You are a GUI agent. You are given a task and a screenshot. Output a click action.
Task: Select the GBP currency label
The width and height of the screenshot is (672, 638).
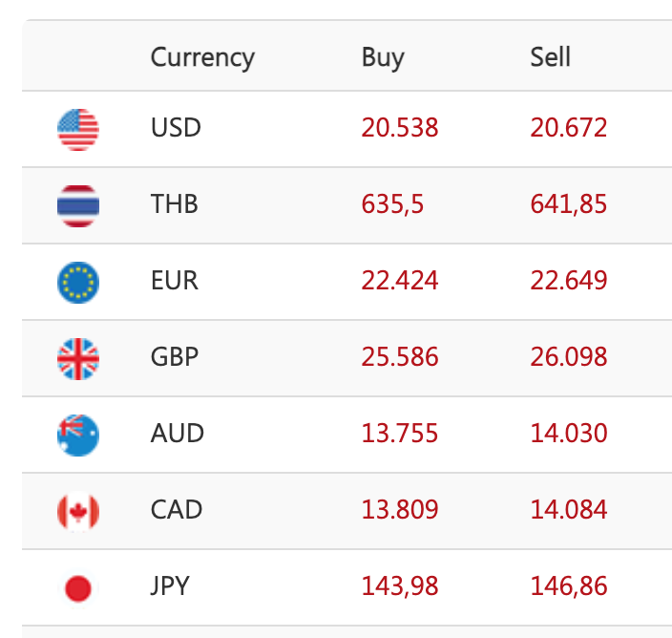click(x=175, y=357)
